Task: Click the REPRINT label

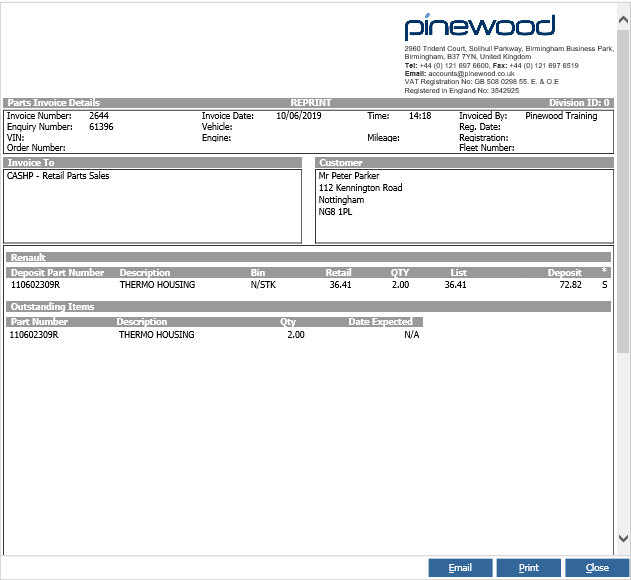Action: pyautogui.click(x=311, y=103)
